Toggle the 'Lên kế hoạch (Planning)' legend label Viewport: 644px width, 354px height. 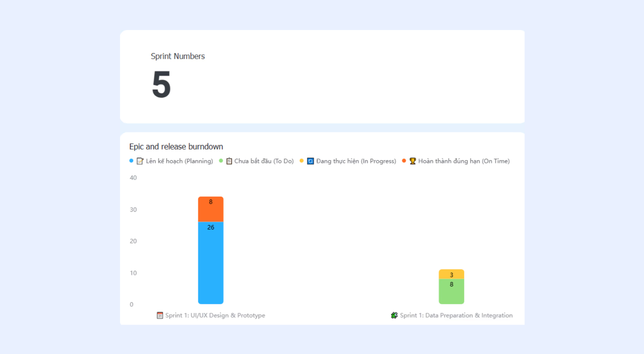coord(179,161)
